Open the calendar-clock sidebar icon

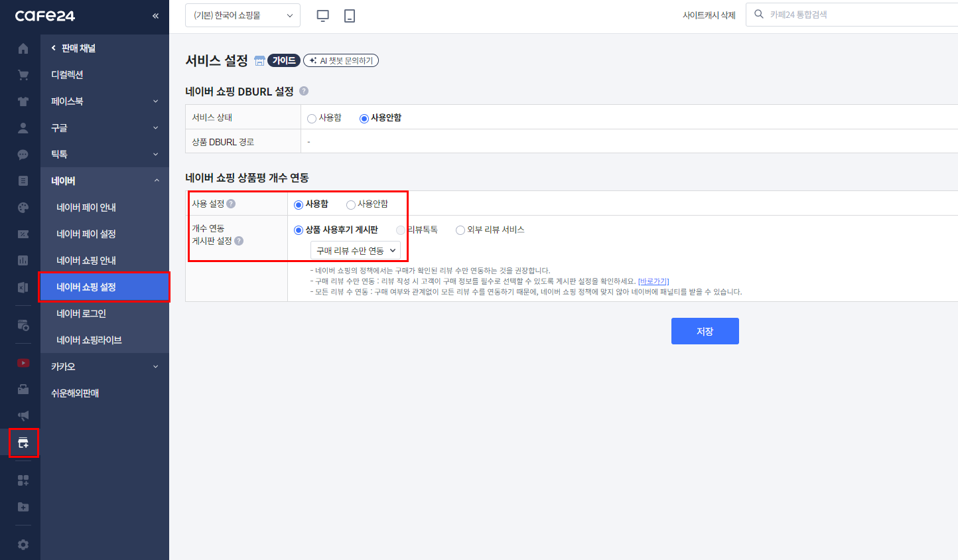23,325
